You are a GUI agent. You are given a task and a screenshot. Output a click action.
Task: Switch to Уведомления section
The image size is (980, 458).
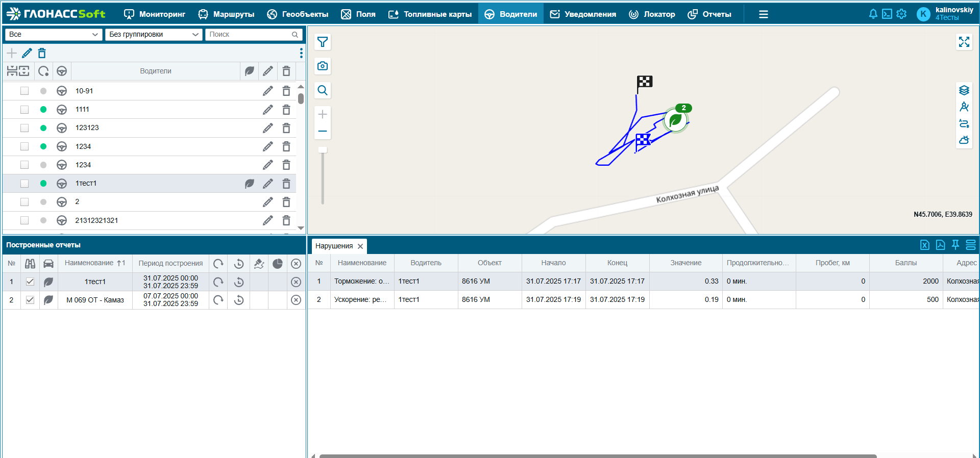coord(583,14)
